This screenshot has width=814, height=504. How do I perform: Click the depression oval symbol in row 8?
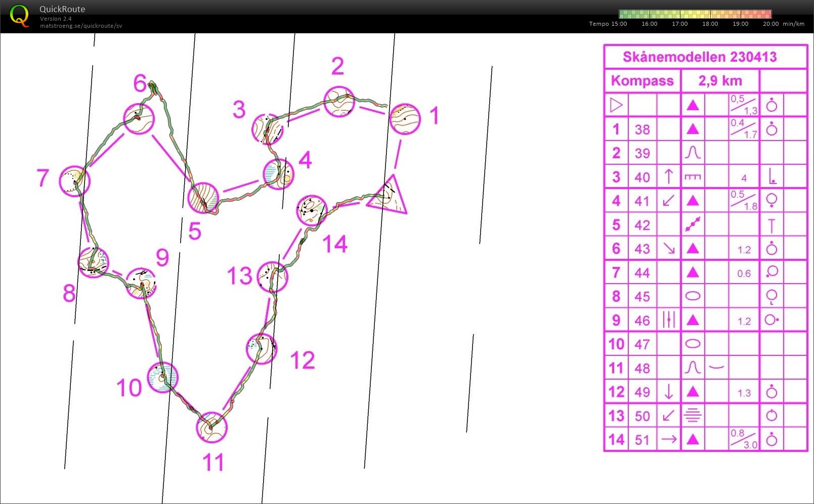pyautogui.click(x=693, y=296)
